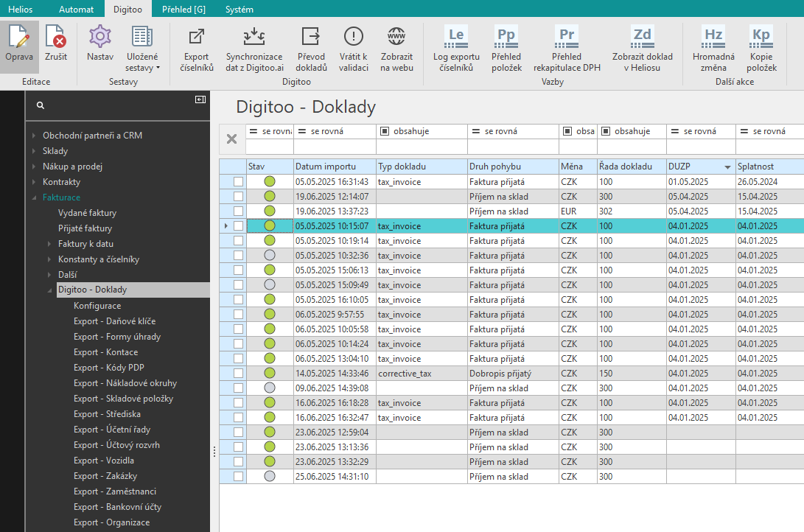Sort by the Datum importu column header
The image size is (804, 532).
[x=335, y=167]
